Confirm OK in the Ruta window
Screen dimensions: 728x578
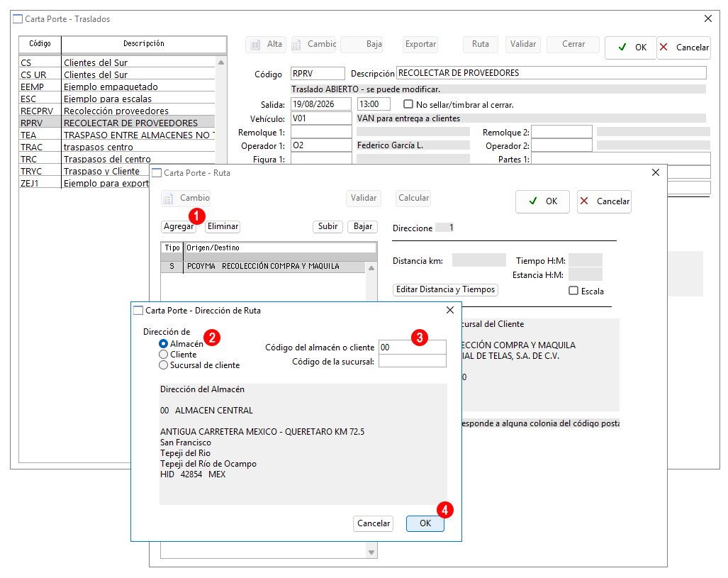[x=542, y=201]
